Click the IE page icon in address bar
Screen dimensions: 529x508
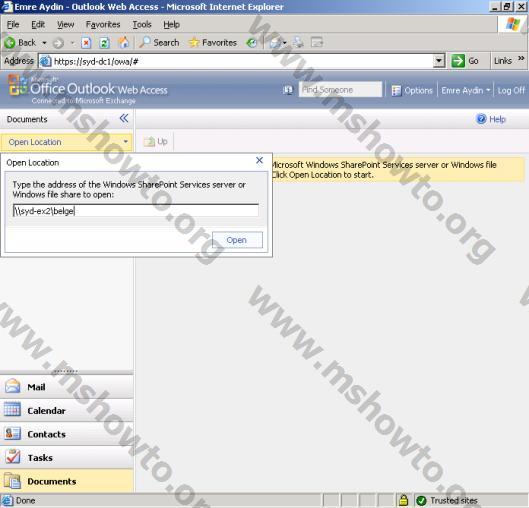point(46,61)
